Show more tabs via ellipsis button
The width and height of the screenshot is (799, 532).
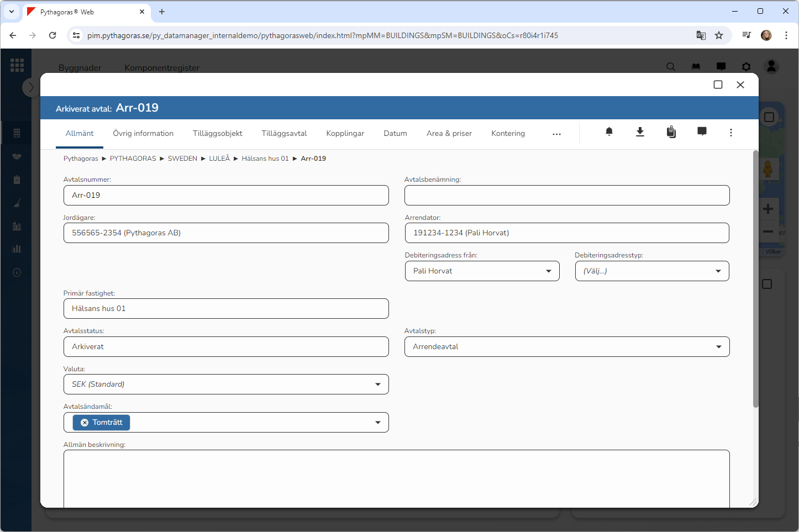pos(556,134)
